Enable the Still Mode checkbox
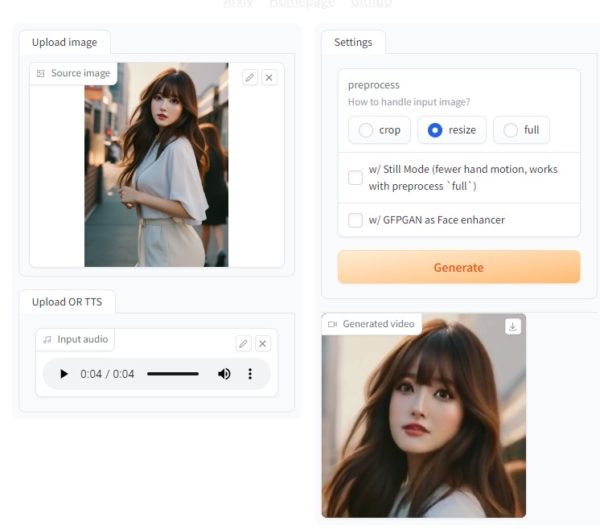 tap(355, 178)
